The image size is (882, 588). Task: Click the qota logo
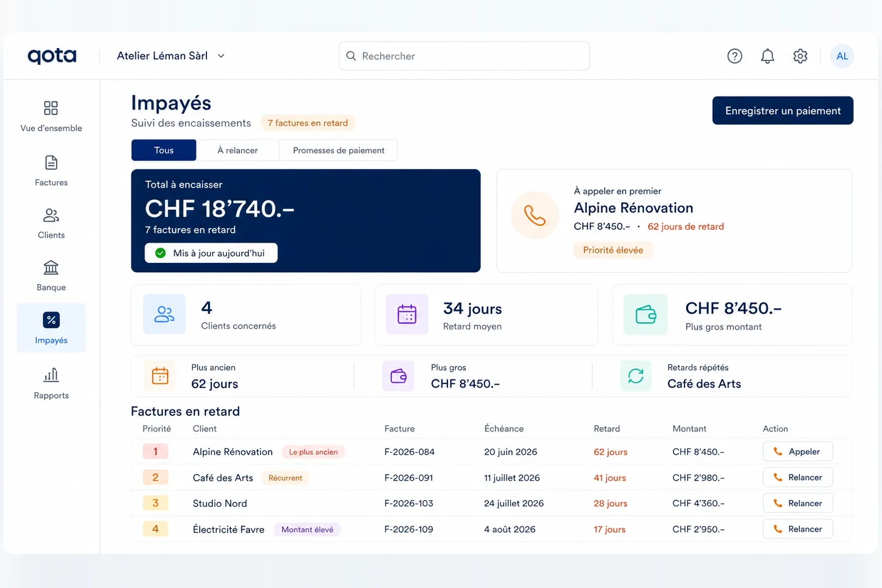tap(52, 56)
